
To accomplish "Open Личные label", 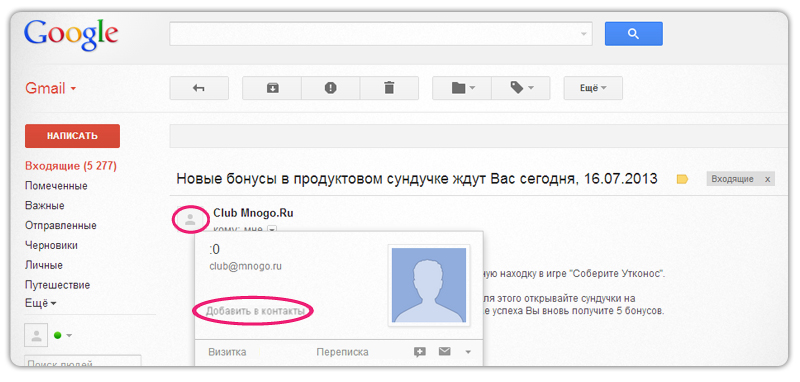I will 44,265.
